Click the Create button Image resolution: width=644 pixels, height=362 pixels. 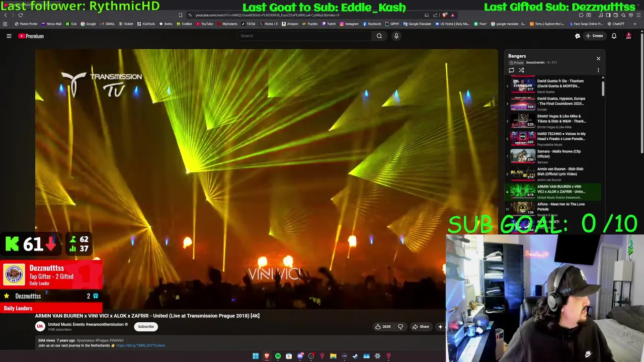(x=594, y=36)
